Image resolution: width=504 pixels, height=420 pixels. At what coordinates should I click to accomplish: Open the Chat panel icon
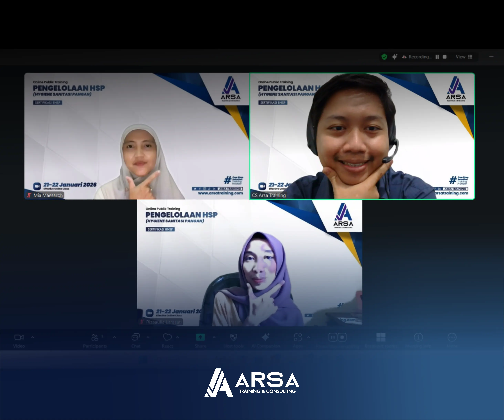[x=136, y=337]
